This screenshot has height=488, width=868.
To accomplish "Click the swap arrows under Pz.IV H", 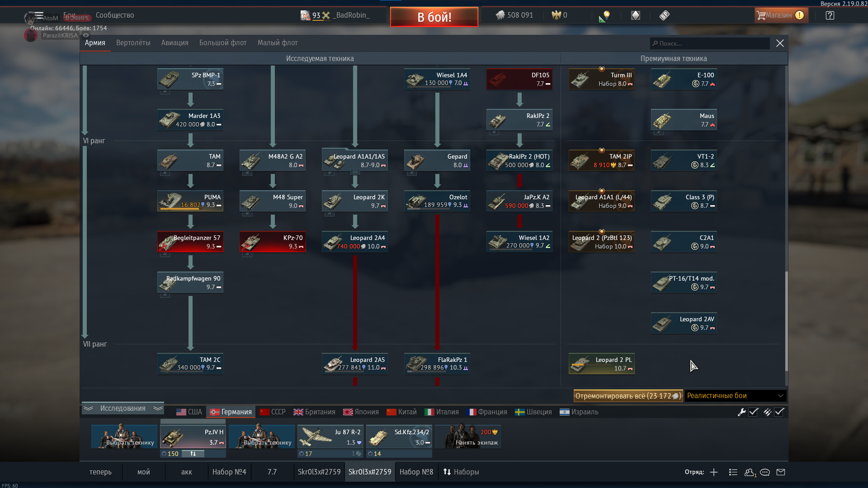I will coord(193,454).
